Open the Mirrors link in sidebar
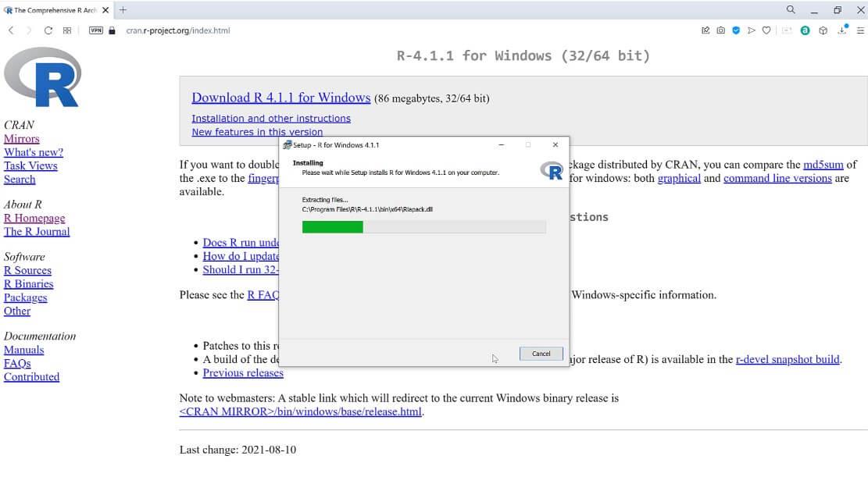Image resolution: width=868 pixels, height=502 pixels. (22, 139)
